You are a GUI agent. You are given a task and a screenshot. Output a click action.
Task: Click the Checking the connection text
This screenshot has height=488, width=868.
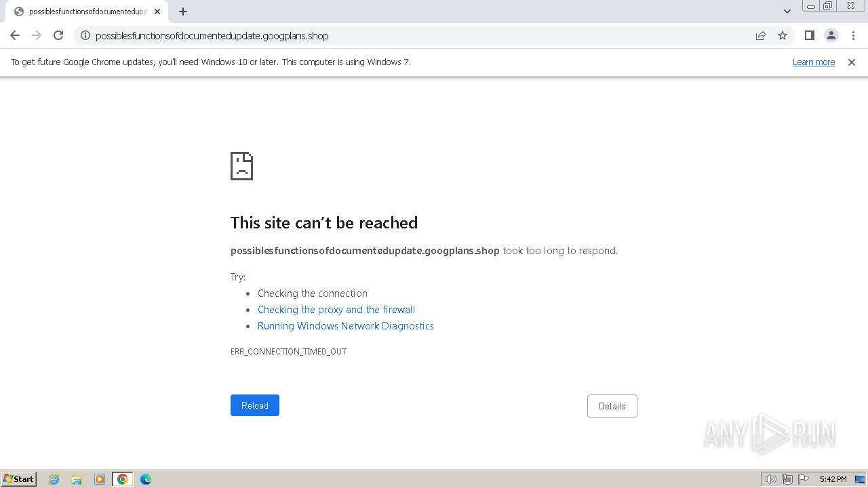pos(313,293)
